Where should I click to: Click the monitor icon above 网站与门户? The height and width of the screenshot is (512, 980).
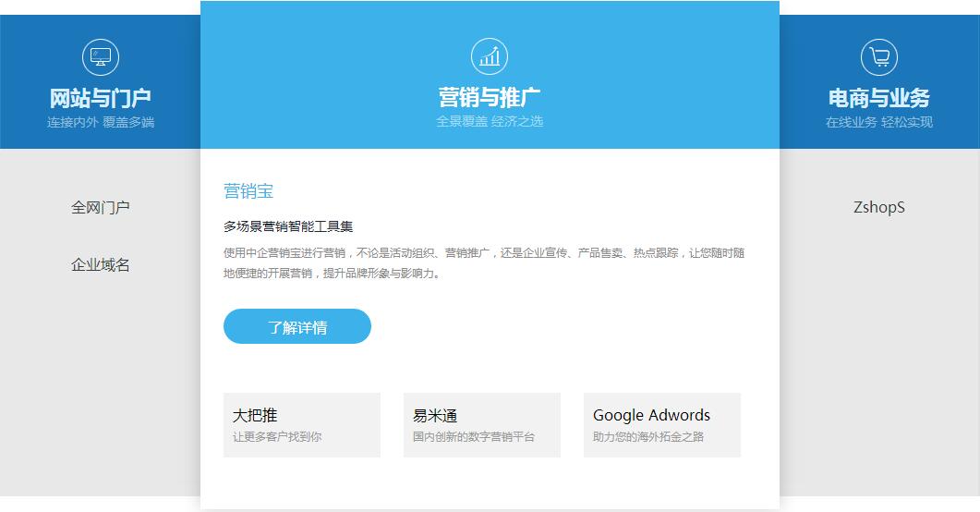(101, 57)
